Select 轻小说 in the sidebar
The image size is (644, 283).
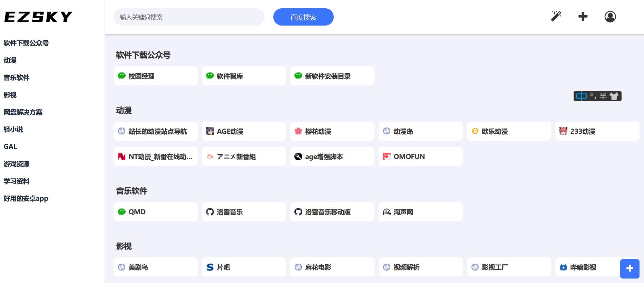[x=13, y=130]
